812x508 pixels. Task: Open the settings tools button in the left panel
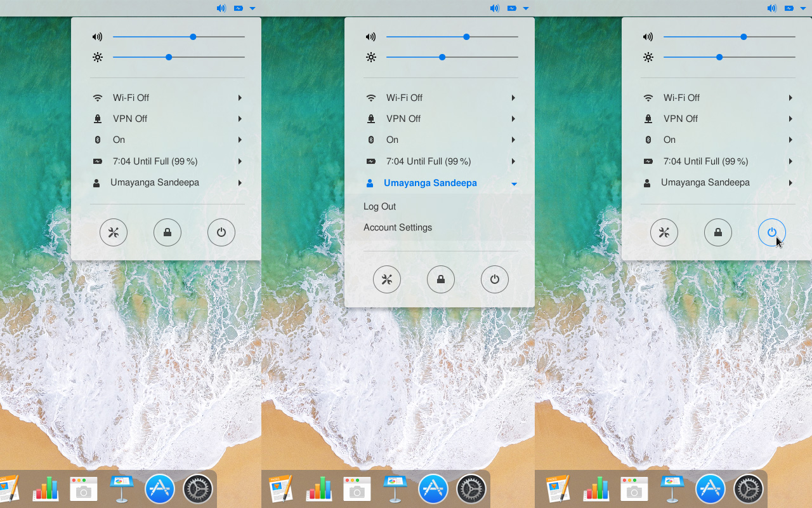pyautogui.click(x=114, y=232)
